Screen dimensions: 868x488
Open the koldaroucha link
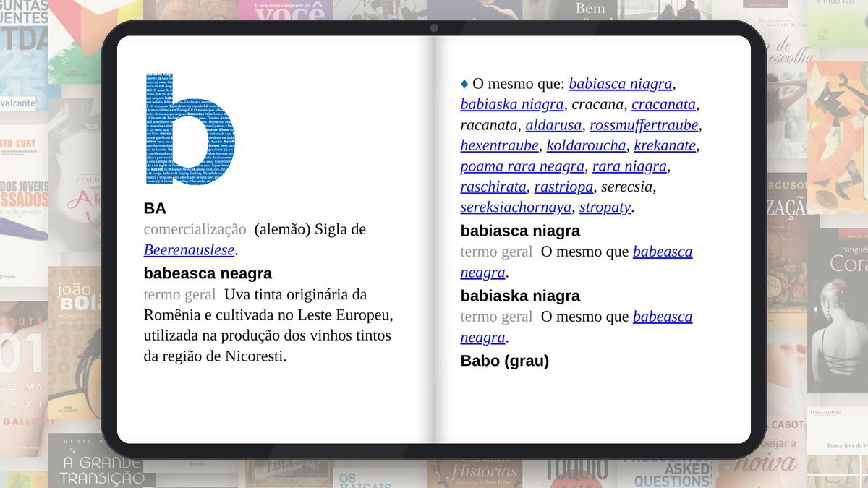[586, 145]
